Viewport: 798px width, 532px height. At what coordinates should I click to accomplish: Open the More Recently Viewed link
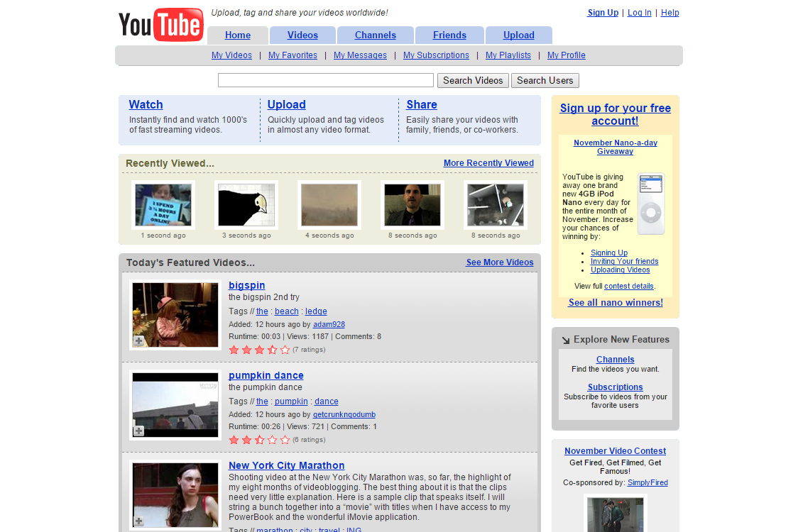[488, 163]
